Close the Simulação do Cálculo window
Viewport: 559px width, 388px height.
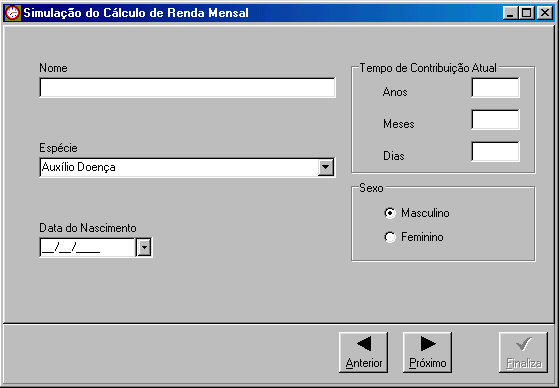(545, 13)
